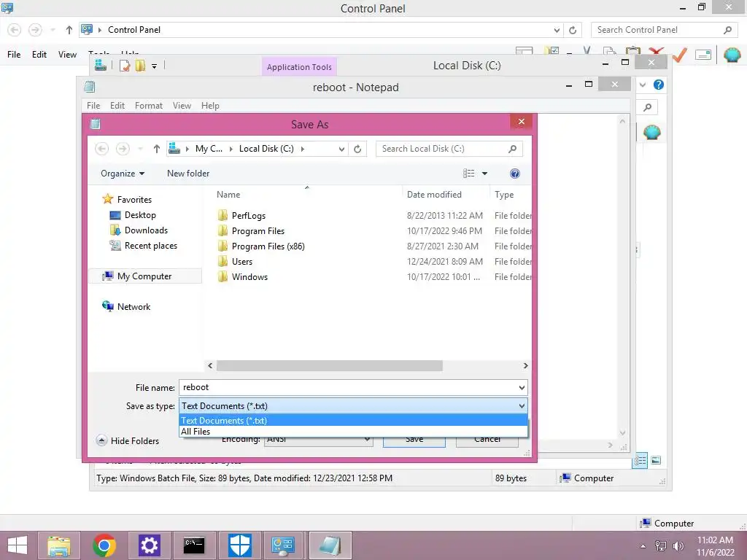Screen dimensions: 747x560
Task: Sort by Type column header
Action: pos(504,195)
